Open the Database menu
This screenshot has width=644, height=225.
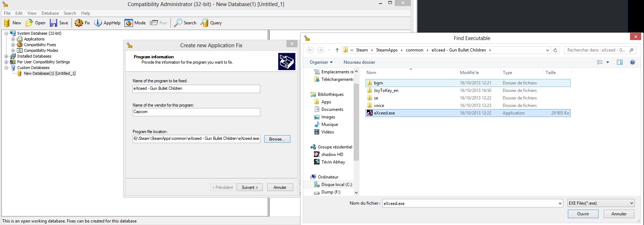(50, 13)
